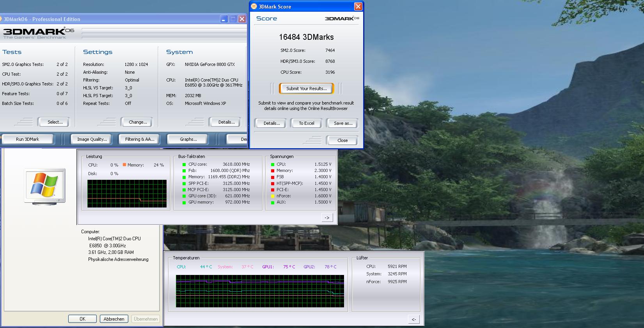The height and width of the screenshot is (328, 644).
Task: Click red voltage indicator for PCI-E
Action: [x=273, y=190]
